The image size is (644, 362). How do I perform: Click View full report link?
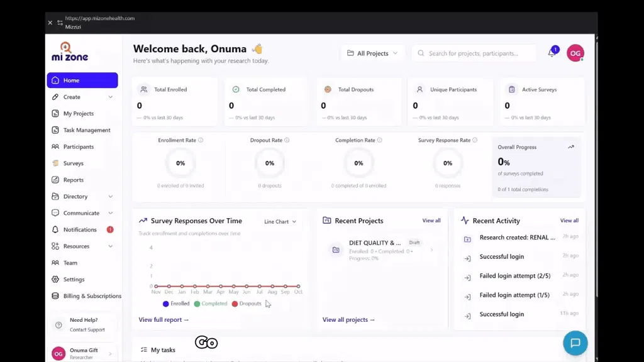tap(164, 320)
